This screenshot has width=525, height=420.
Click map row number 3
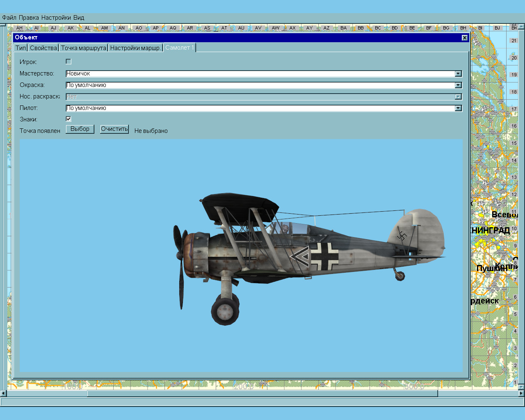click(516, 348)
